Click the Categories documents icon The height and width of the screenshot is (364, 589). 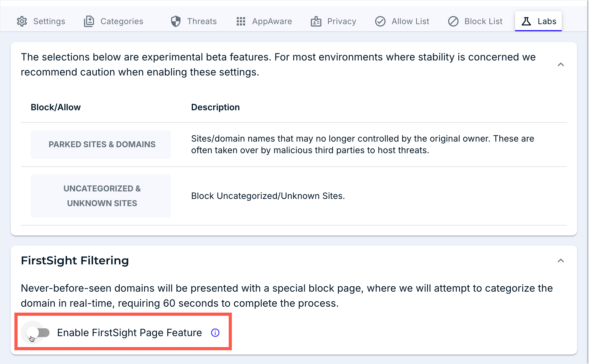click(89, 21)
